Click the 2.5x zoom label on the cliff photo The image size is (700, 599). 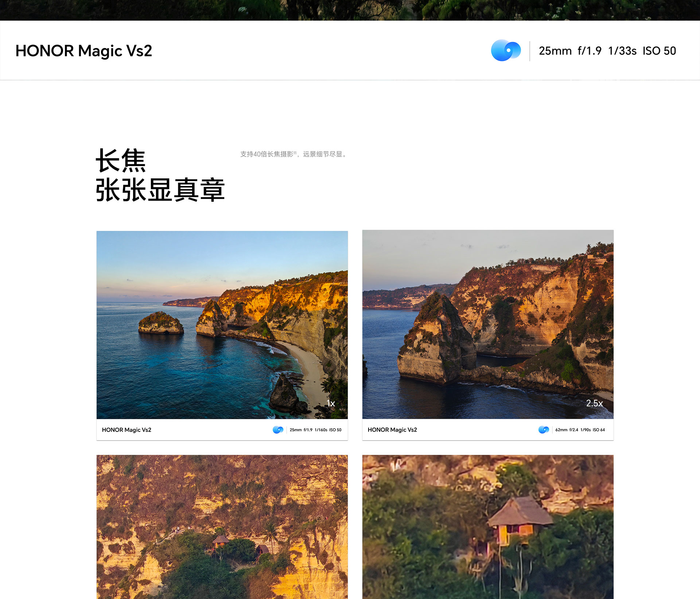coord(594,403)
